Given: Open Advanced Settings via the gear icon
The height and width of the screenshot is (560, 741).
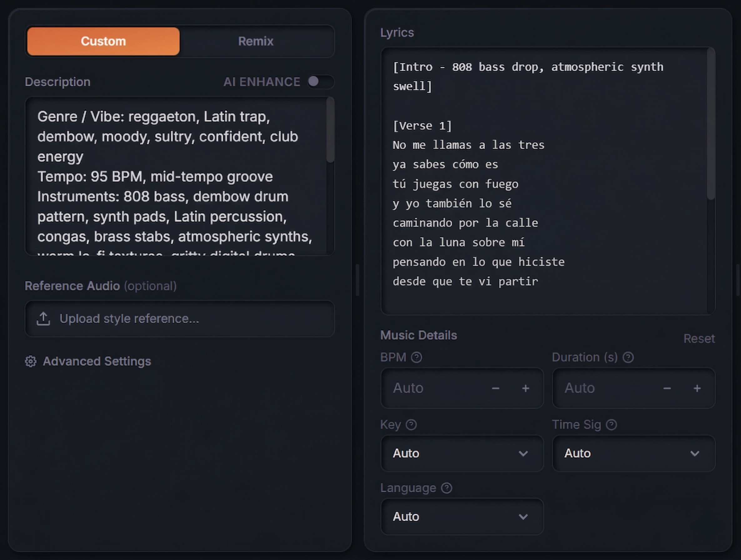Looking at the screenshot, I should 31,361.
